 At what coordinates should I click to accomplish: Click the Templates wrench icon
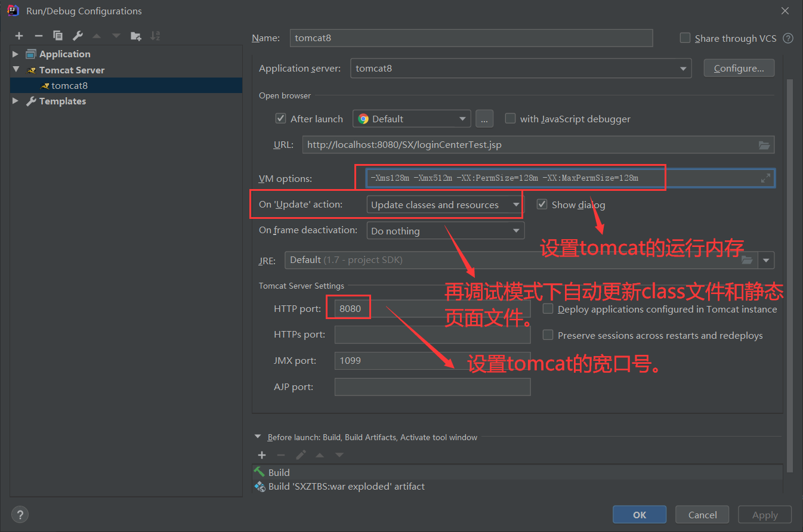[32, 101]
